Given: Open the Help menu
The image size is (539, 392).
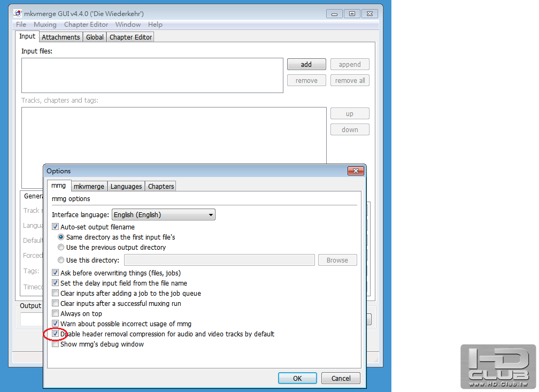Looking at the screenshot, I should pos(155,25).
